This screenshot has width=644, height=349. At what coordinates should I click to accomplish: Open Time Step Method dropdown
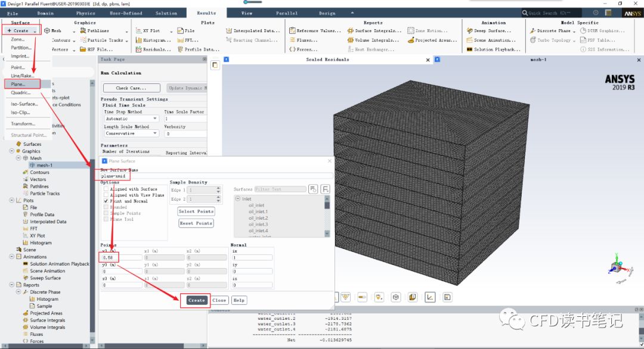131,119
